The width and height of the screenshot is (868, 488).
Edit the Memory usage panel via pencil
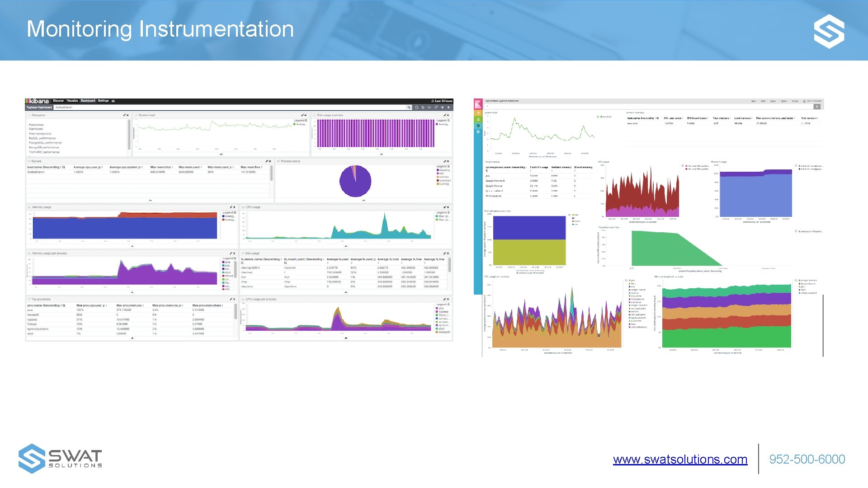pyautogui.click(x=231, y=207)
